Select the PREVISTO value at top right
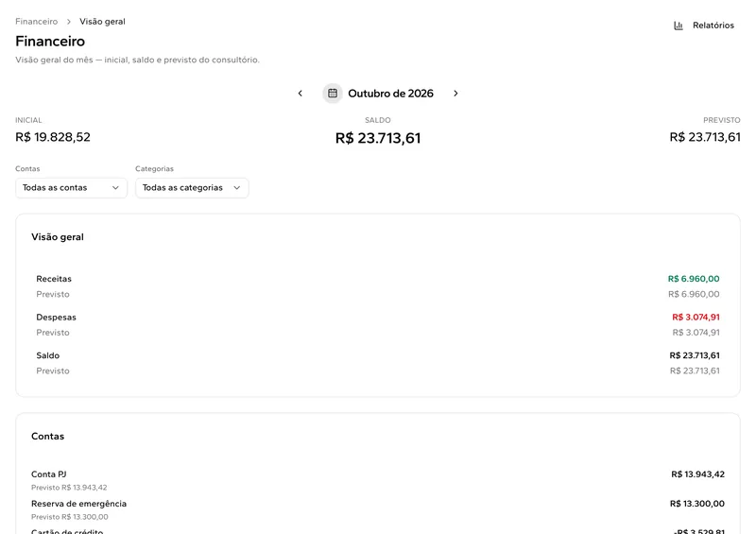 [x=705, y=137]
